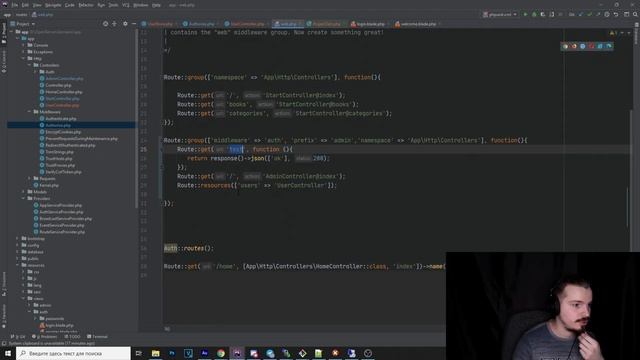640x360 pixels.
Task: Click the Project panel vertical scrollbar
Action: (x=137, y=118)
